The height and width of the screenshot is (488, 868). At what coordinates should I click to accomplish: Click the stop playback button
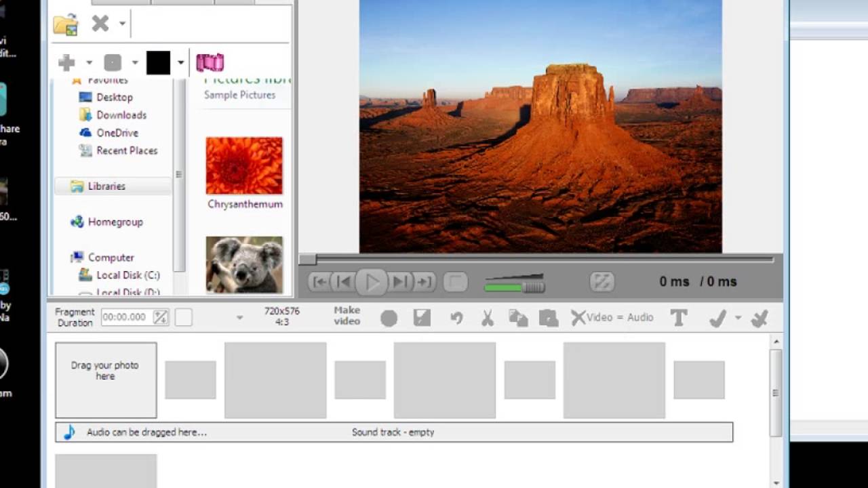coord(456,282)
